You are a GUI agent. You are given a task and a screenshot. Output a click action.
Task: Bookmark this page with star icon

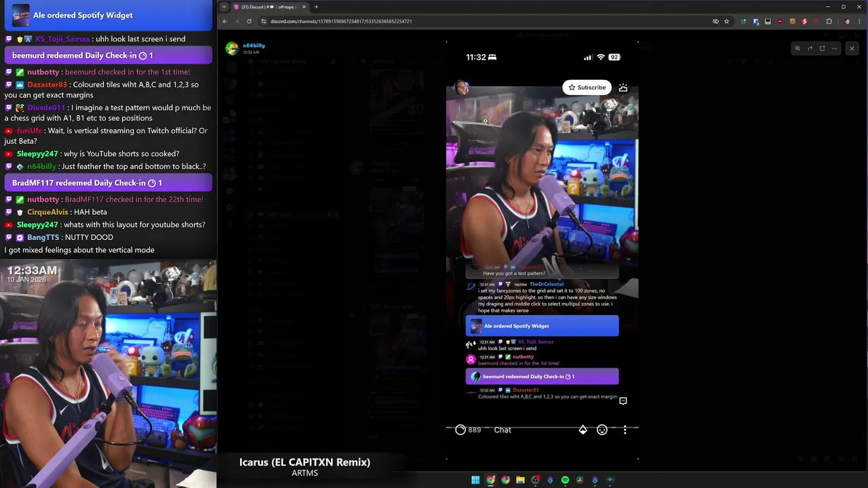[726, 21]
